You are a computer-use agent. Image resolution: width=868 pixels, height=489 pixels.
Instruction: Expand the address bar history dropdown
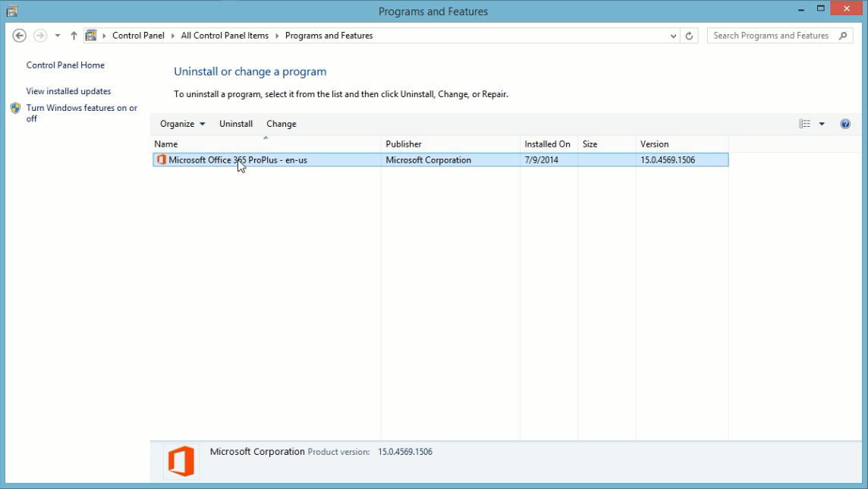[673, 36]
